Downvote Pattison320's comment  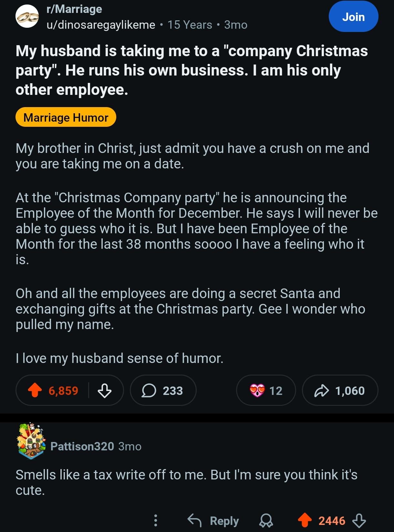359,520
